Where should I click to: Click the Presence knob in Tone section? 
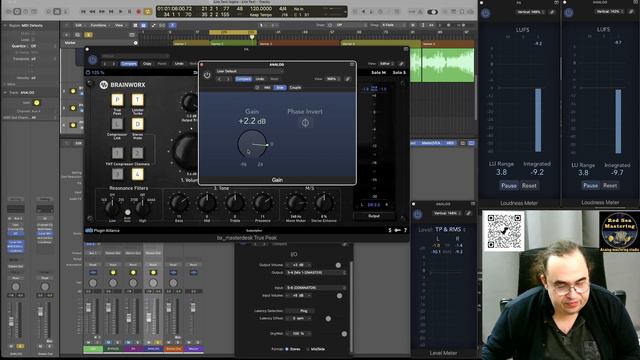263,203
